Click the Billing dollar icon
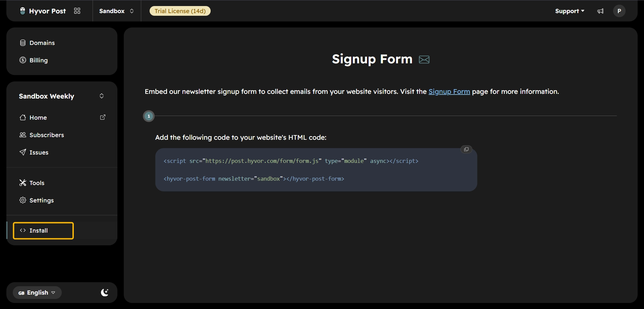 [23, 60]
